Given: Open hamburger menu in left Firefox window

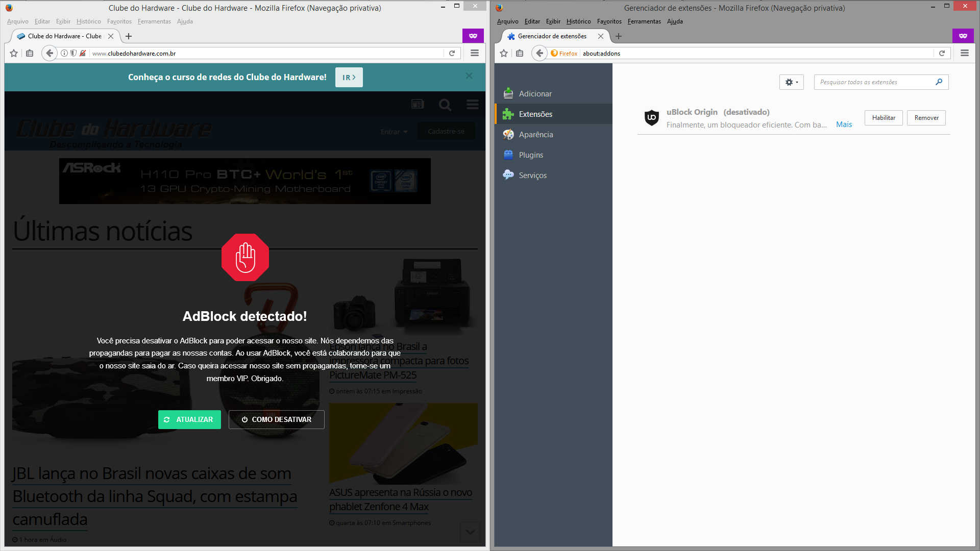Looking at the screenshot, I should tap(475, 53).
